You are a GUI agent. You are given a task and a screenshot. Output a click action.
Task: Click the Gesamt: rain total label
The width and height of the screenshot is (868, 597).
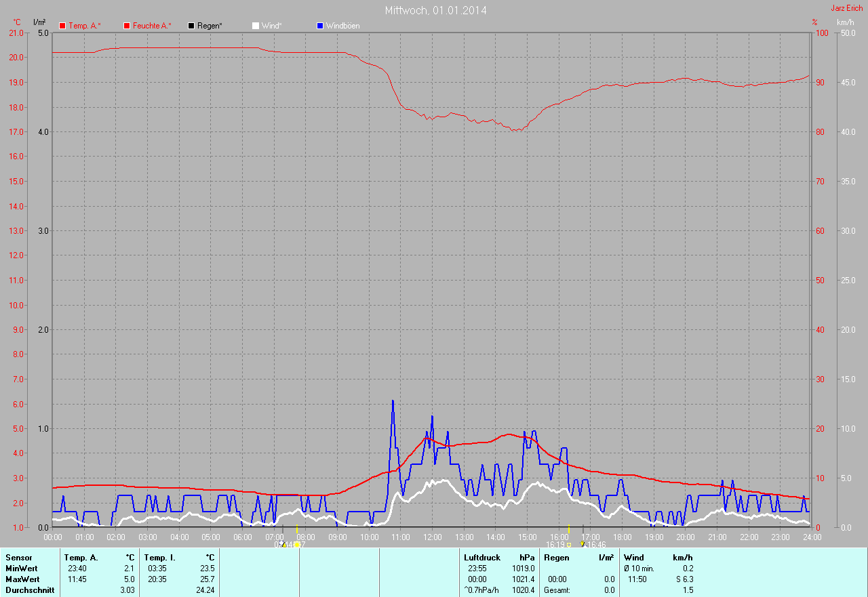[557, 590]
